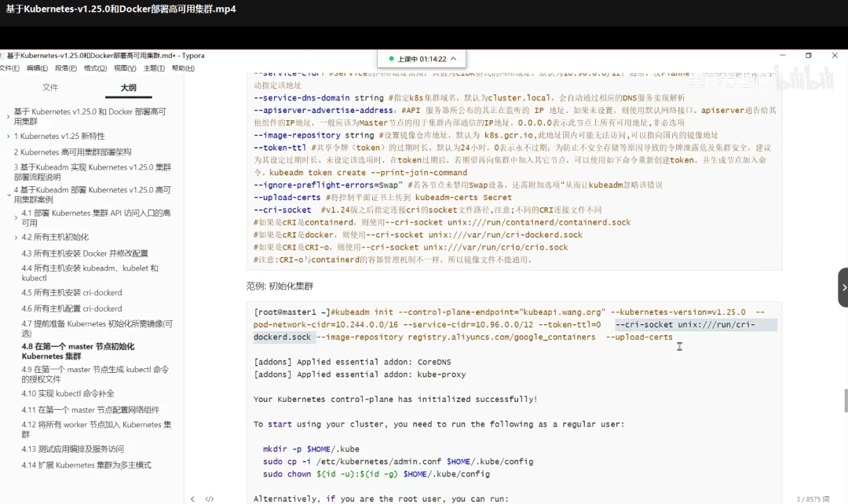Open the 段落(P) menu
The height and width of the screenshot is (504, 848).
[65, 68]
